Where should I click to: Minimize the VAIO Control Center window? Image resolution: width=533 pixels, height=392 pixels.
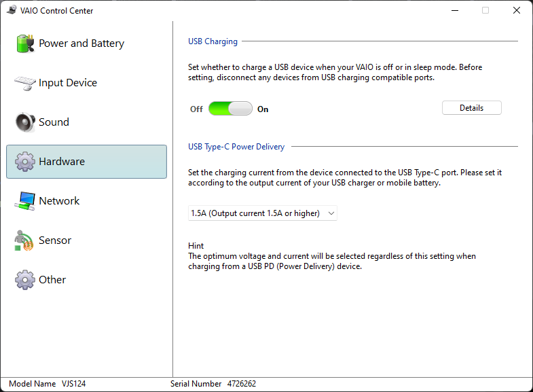455,10
